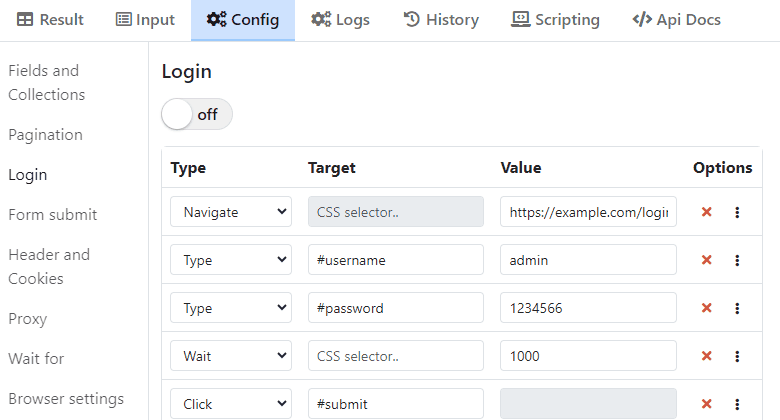Open more options for #submit row
The image size is (780, 420).
pos(737,404)
